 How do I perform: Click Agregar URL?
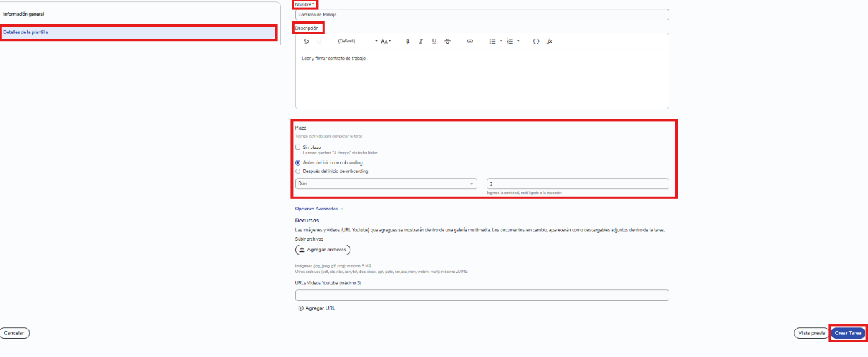(x=317, y=308)
